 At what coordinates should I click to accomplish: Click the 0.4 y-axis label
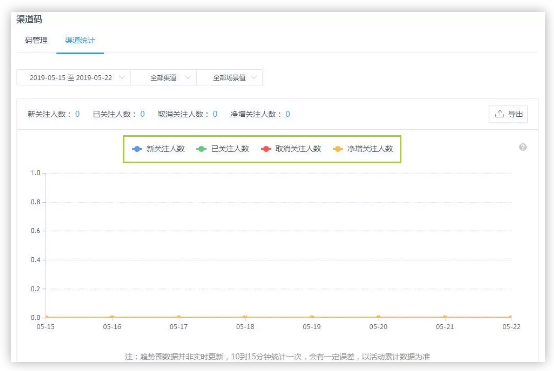(35, 260)
